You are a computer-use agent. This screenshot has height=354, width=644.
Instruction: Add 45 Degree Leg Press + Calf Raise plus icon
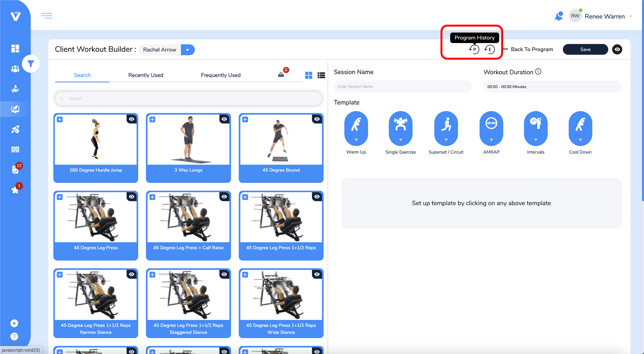pyautogui.click(x=152, y=197)
